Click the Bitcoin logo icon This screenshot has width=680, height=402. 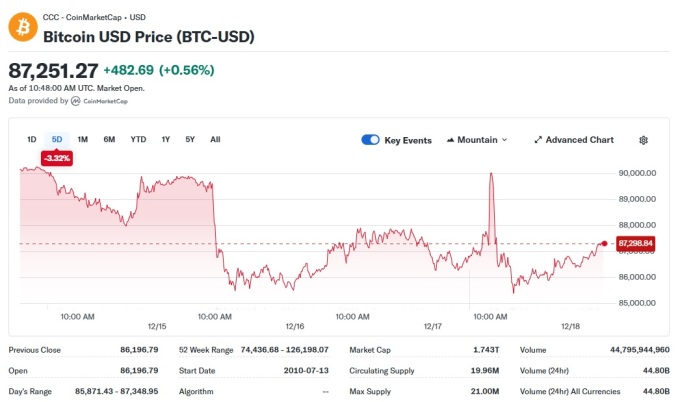pyautogui.click(x=22, y=27)
